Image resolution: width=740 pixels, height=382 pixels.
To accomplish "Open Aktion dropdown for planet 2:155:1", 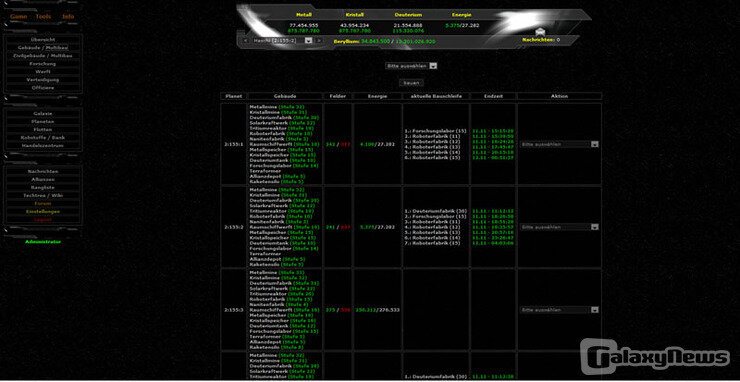I will 559,144.
